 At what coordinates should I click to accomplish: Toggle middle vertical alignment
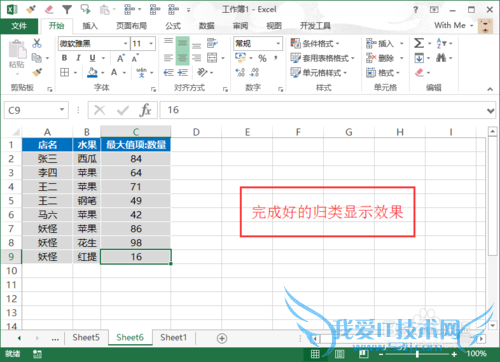[182, 43]
